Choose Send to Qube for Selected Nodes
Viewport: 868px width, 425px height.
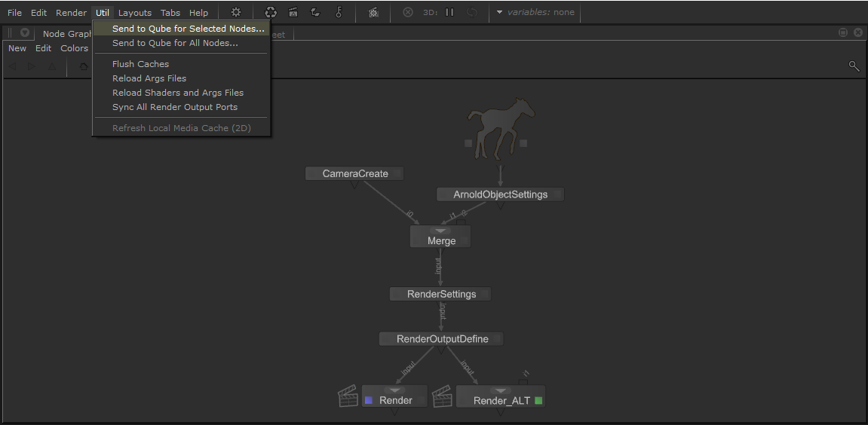point(182,28)
